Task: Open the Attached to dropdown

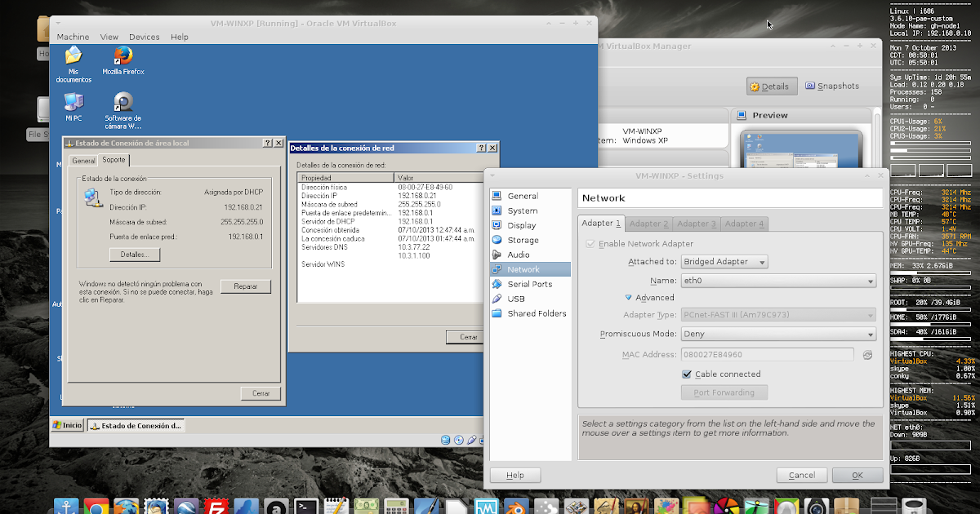Action: [x=724, y=262]
